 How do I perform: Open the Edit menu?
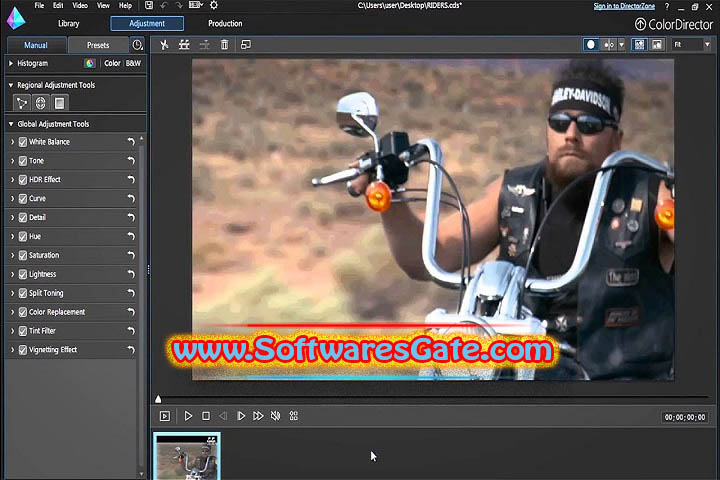pyautogui.click(x=58, y=6)
